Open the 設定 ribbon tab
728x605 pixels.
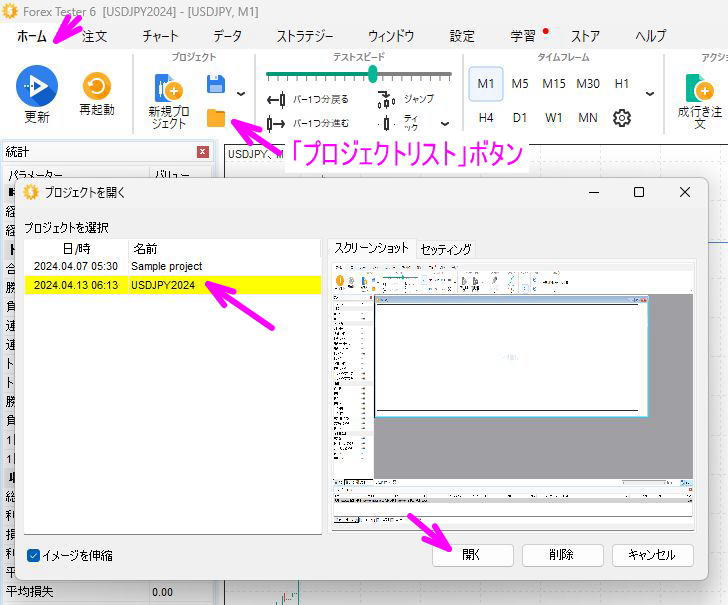click(x=462, y=36)
